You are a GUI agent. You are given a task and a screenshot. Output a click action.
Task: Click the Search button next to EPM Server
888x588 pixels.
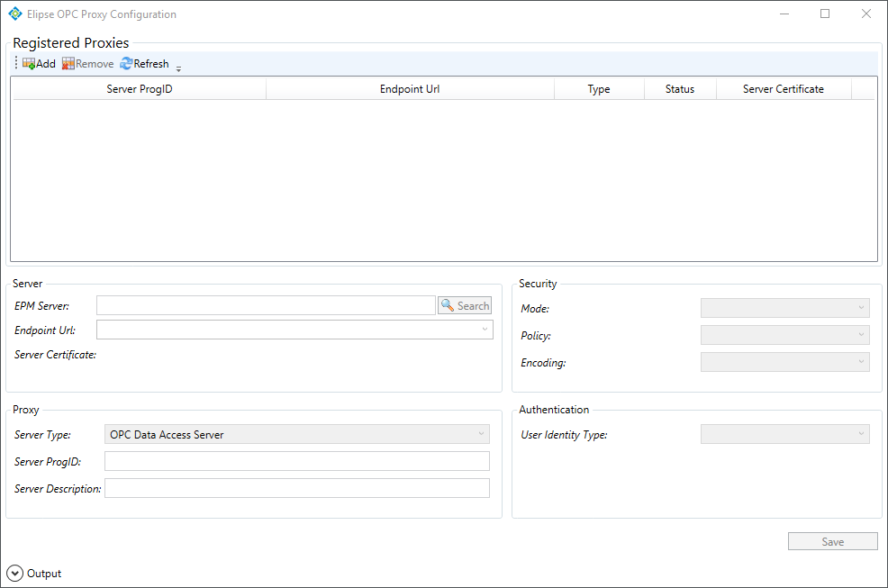point(465,306)
